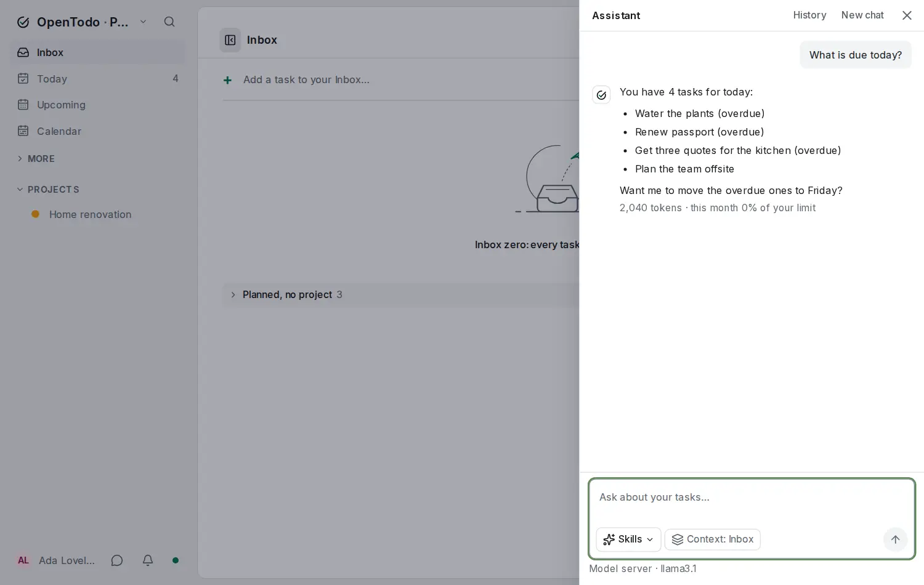Click 'Water the plants (overdue)' text

700,114
